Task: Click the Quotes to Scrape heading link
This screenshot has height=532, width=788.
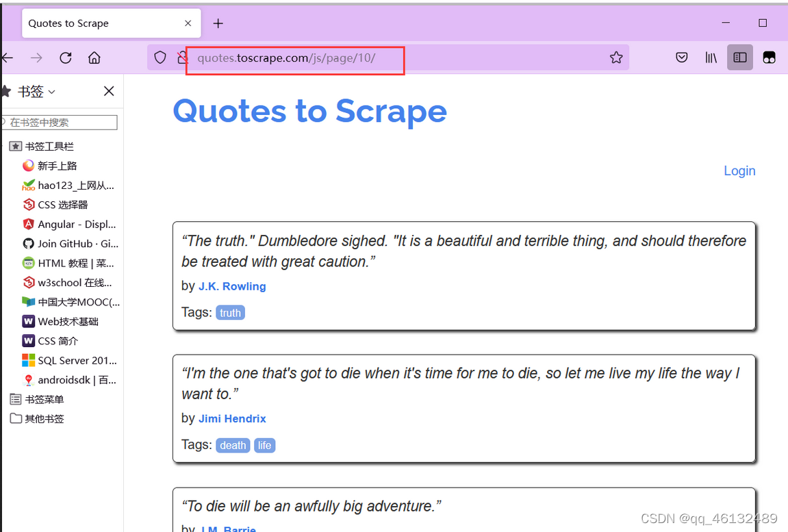Action: [x=309, y=111]
